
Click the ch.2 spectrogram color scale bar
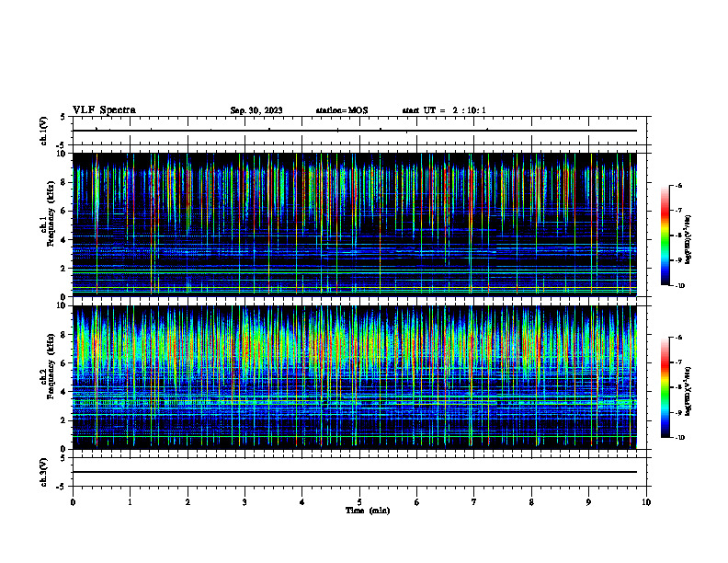coord(665,387)
